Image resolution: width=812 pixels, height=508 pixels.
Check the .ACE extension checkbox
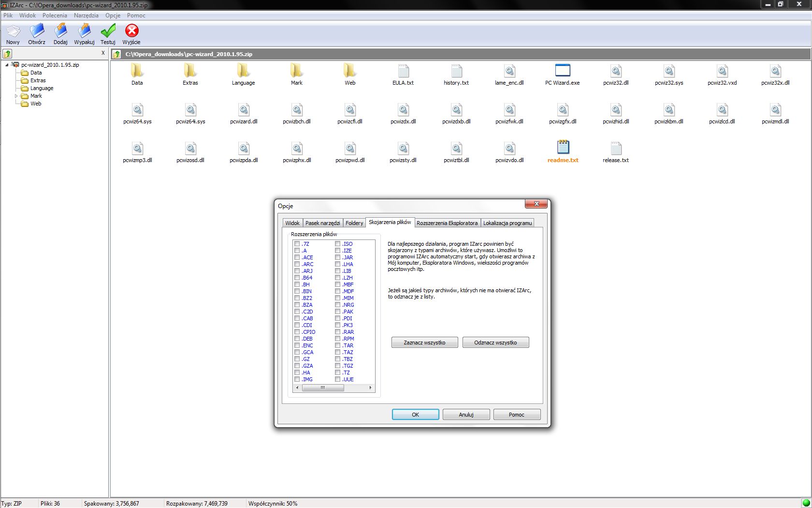point(297,257)
